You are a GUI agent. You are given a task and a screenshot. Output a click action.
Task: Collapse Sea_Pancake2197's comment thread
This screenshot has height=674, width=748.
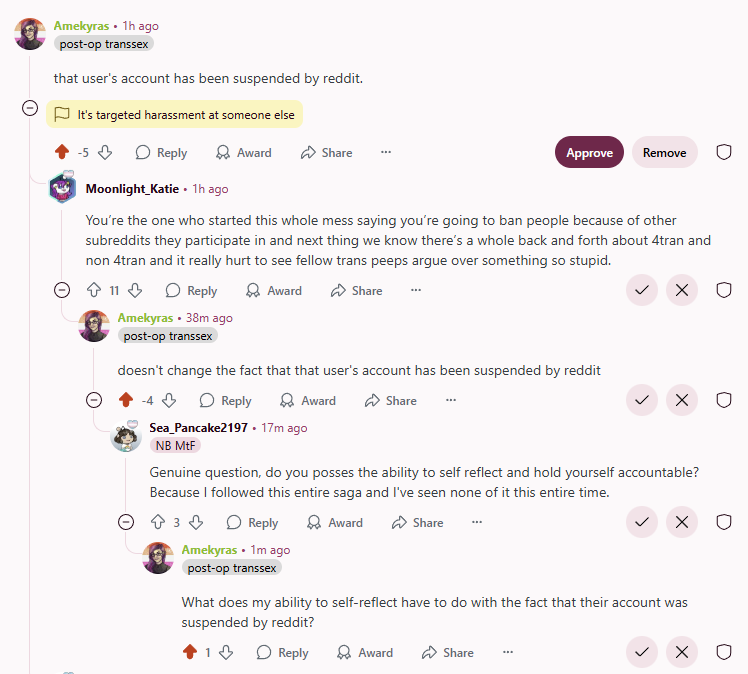pos(126,522)
